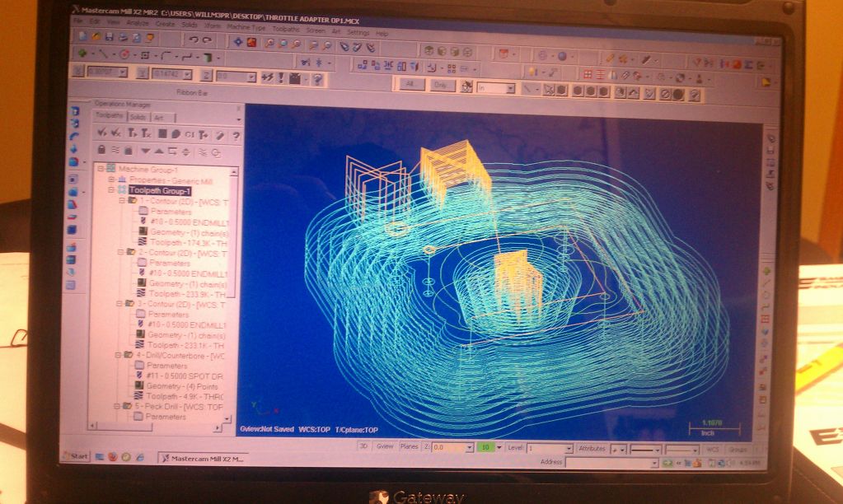Click the Attributes button in status bar

592,448
